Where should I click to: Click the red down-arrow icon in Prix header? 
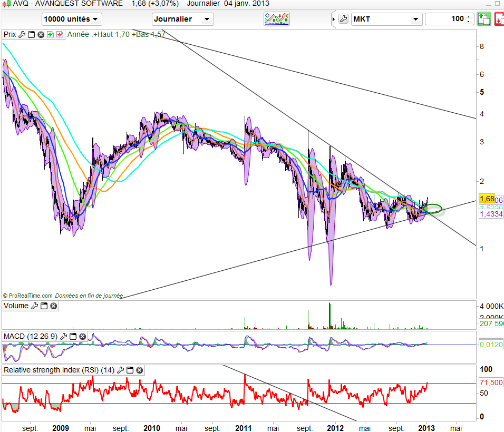[59, 34]
